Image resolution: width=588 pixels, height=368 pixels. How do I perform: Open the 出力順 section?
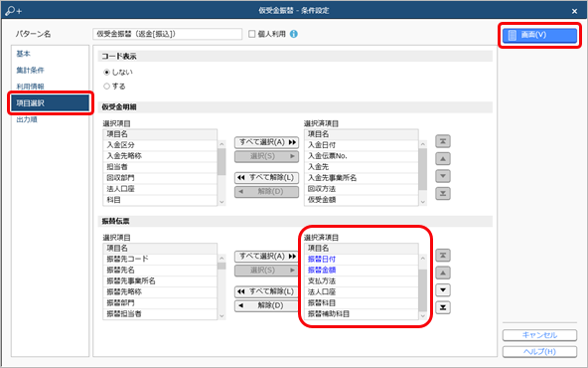pyautogui.click(x=27, y=119)
